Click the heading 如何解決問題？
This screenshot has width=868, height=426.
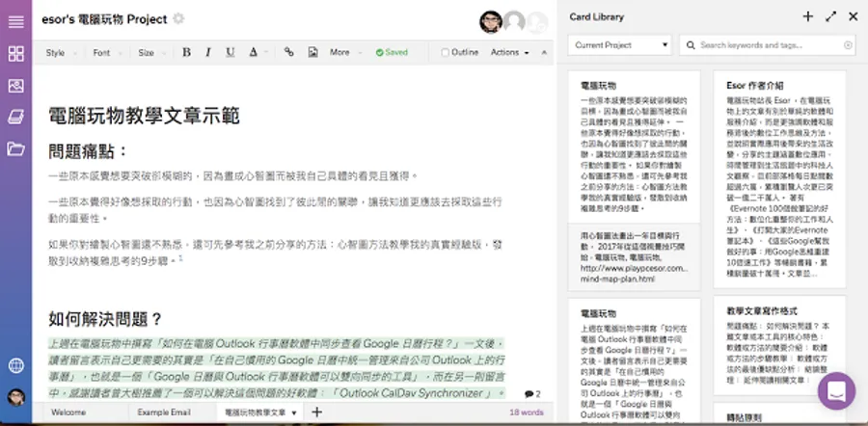105,319
